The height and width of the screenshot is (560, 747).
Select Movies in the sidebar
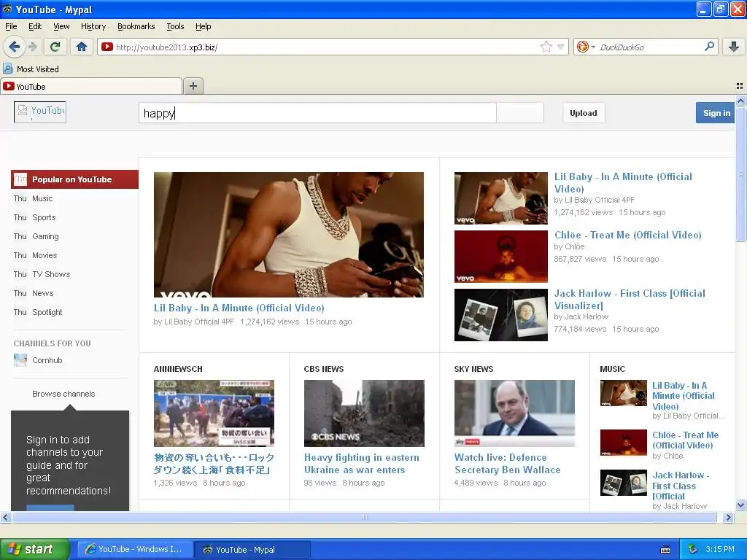[x=44, y=255]
